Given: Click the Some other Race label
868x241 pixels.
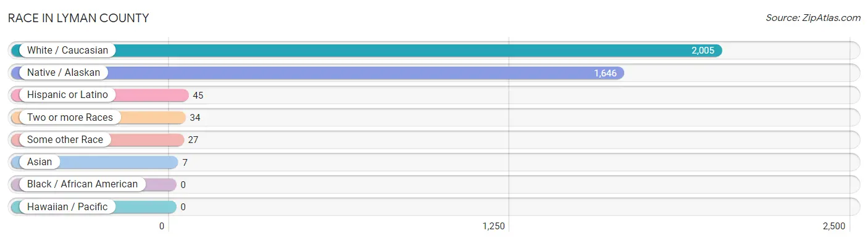Looking at the screenshot, I should [x=65, y=139].
